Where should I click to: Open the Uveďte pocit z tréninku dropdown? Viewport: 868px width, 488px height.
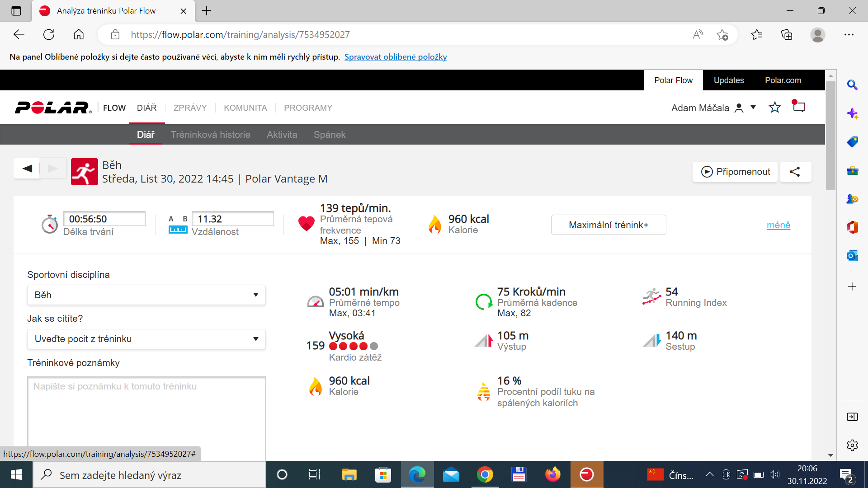(146, 339)
